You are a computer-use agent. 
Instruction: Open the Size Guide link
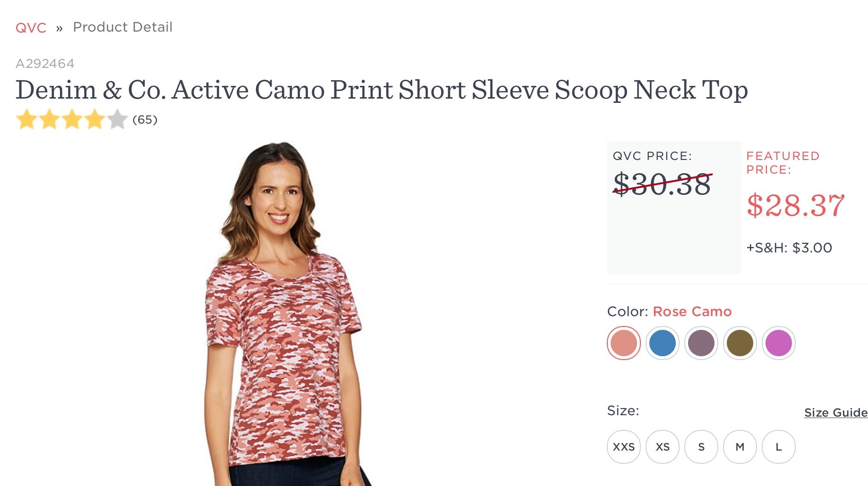(x=835, y=412)
